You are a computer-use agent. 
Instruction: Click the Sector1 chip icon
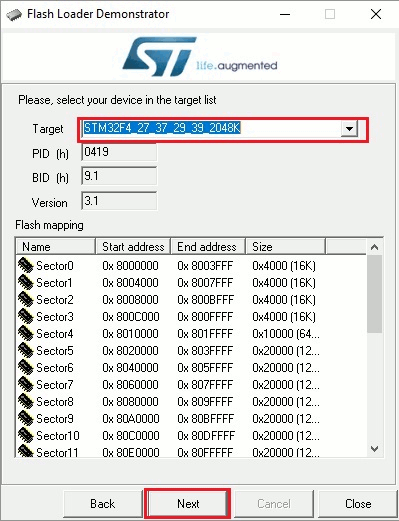point(26,283)
